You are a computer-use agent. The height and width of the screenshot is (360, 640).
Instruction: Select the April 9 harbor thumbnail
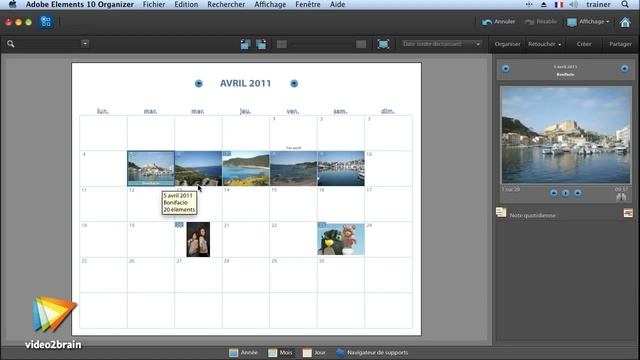tap(341, 169)
